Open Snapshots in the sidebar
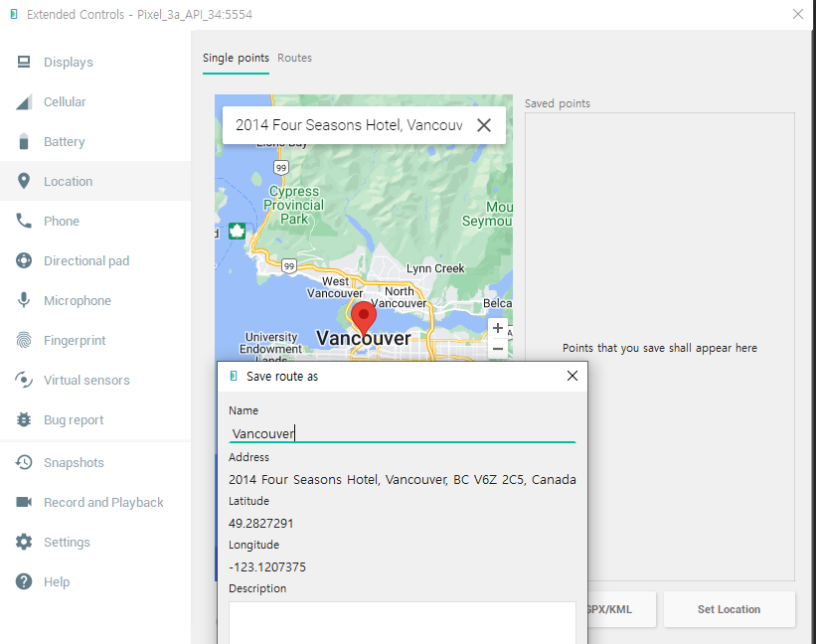Screen dimensions: 816x644 coord(95,462)
